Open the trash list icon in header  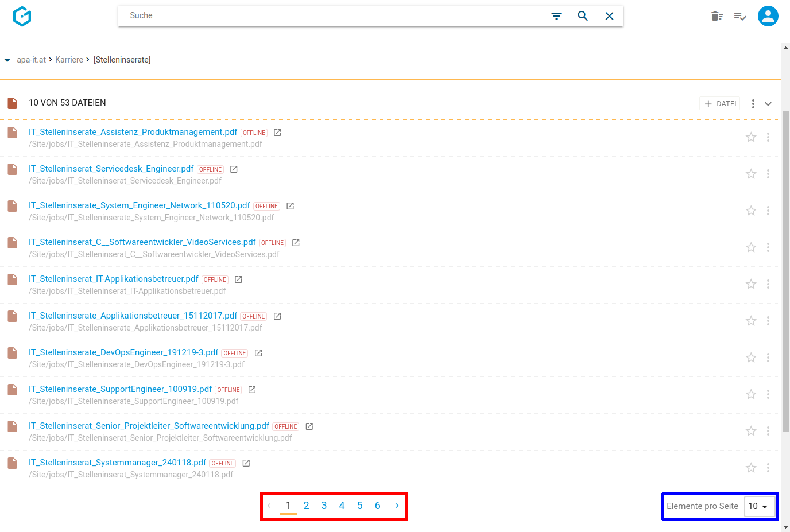click(717, 16)
